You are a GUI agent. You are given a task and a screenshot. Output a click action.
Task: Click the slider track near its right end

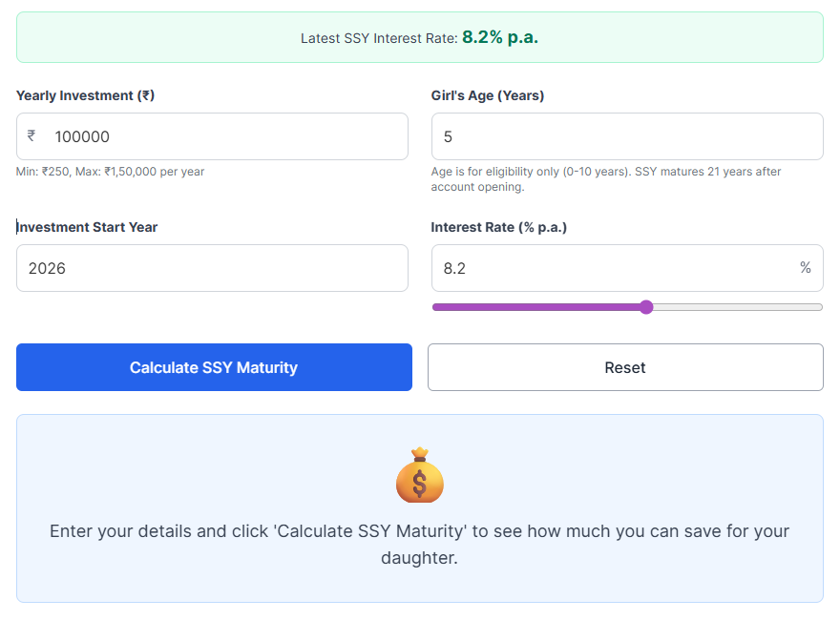(783, 306)
